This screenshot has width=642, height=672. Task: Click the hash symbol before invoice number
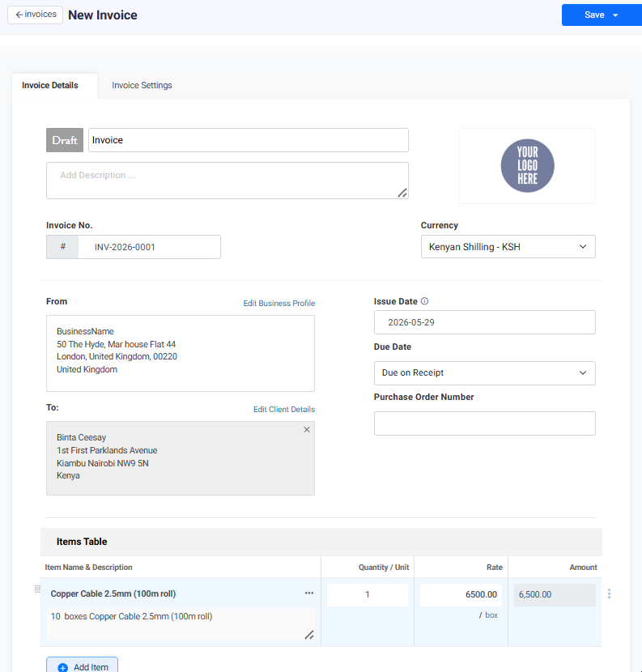(62, 247)
